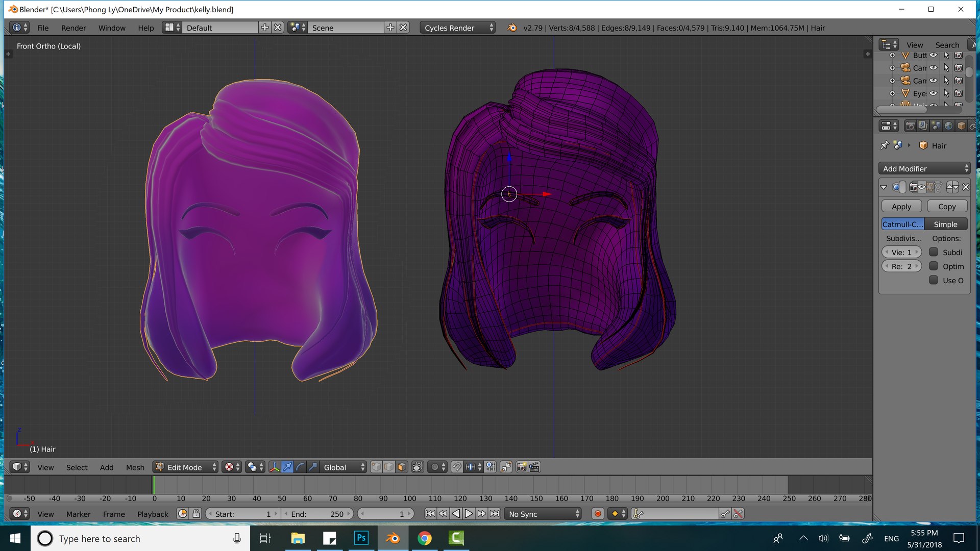Viewport: 980px width, 551px height.
Task: Remove the subdivision modifier with X
Action: (x=966, y=187)
